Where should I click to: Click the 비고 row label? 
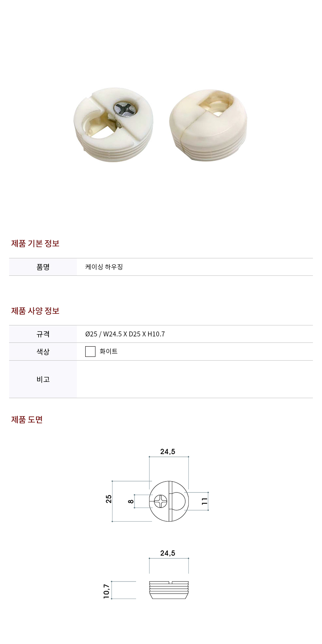43,379
